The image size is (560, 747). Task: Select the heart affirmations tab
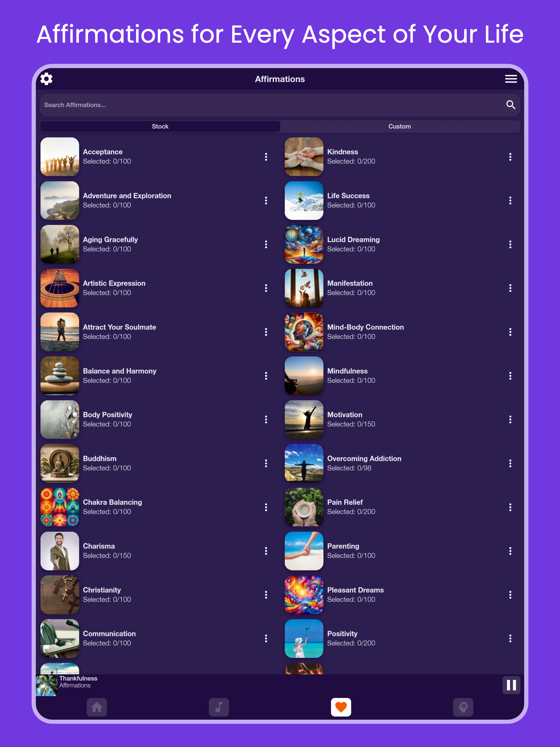341,707
